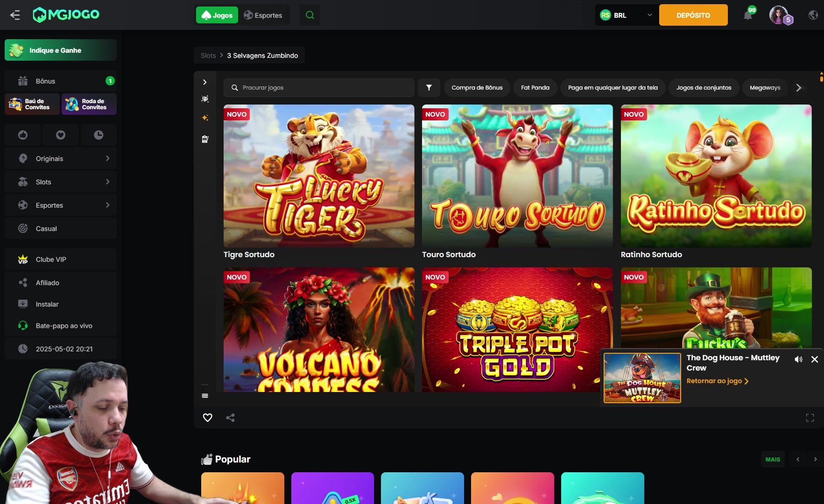Open the notifications bell
The width and height of the screenshot is (824, 504).
(x=748, y=15)
